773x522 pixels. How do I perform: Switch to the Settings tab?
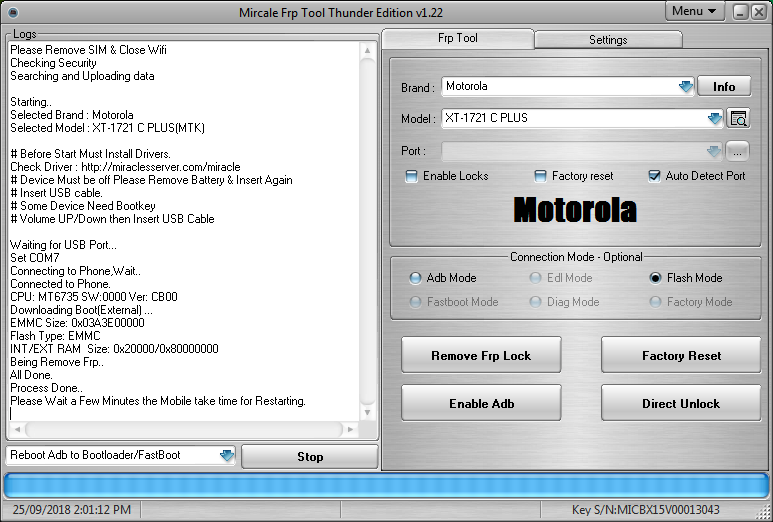pos(608,40)
